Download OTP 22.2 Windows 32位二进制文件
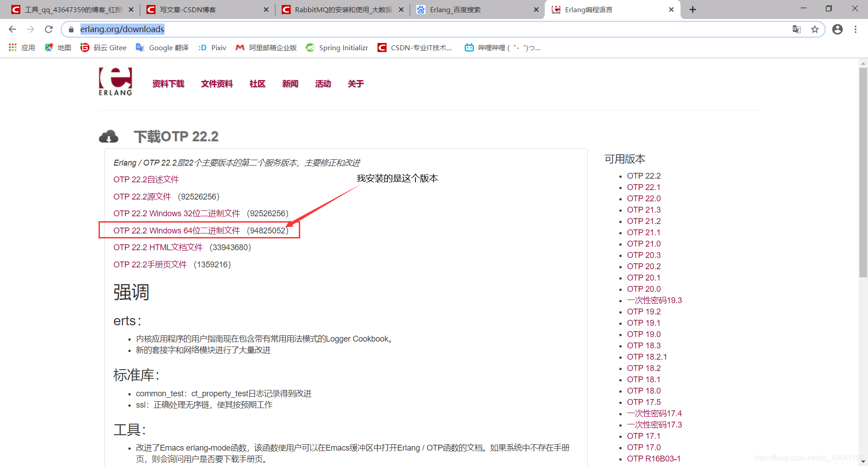The width and height of the screenshot is (868, 466). coord(177,214)
